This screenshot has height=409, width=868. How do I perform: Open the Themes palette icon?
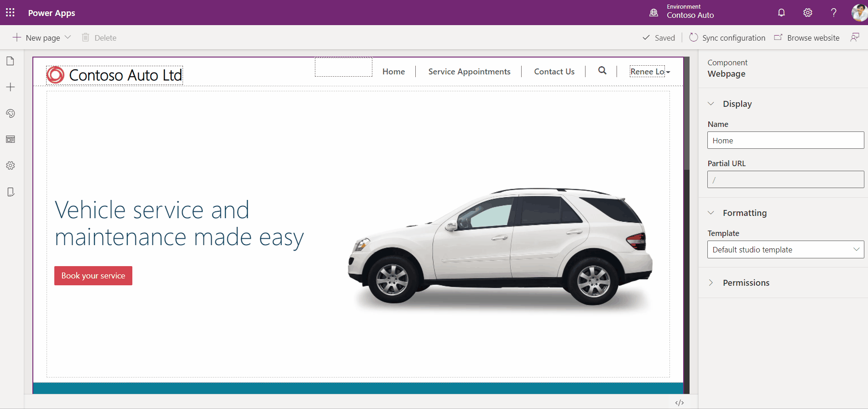pos(10,113)
